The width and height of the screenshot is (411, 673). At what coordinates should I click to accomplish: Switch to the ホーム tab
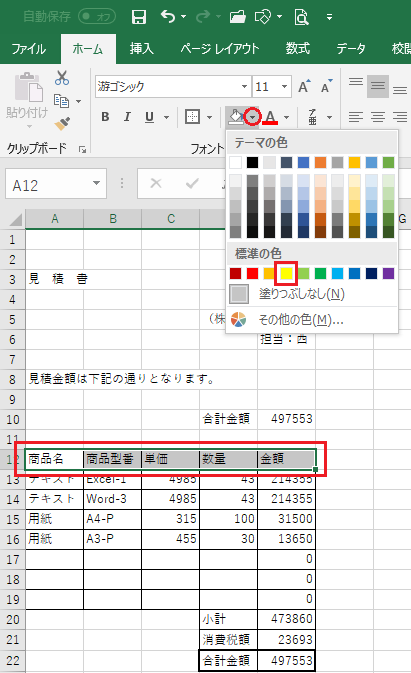pyautogui.click(x=88, y=49)
